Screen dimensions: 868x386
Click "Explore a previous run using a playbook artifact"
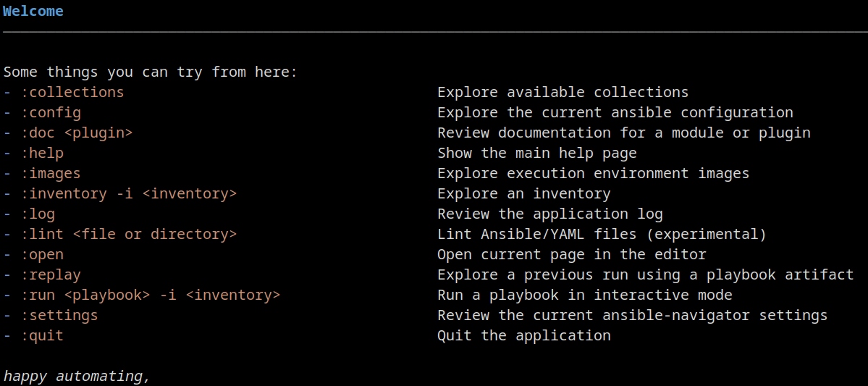(x=646, y=274)
